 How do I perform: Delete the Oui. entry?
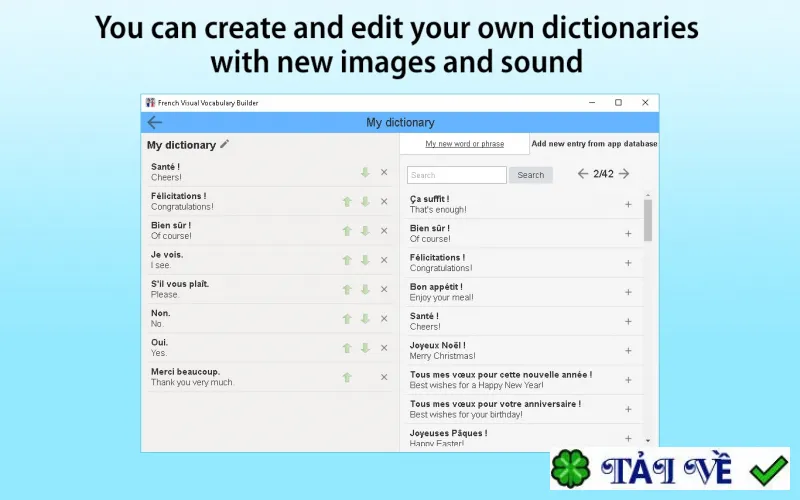[384, 348]
